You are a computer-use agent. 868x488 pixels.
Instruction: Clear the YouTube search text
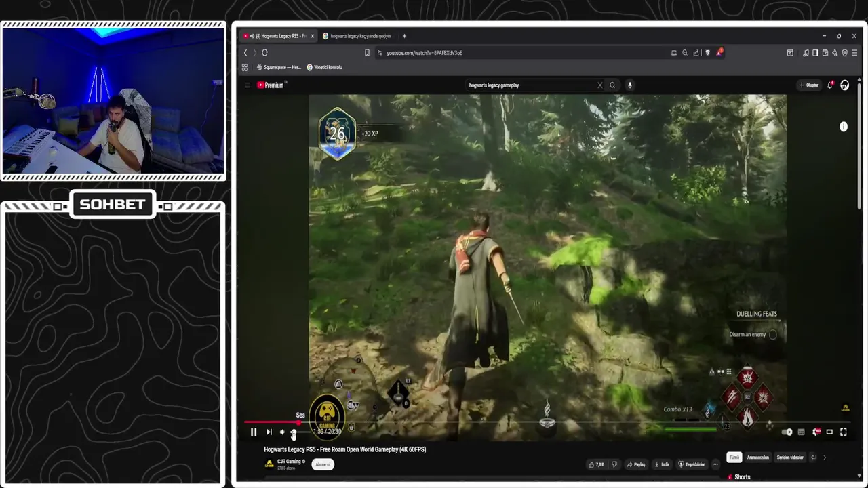(x=599, y=85)
